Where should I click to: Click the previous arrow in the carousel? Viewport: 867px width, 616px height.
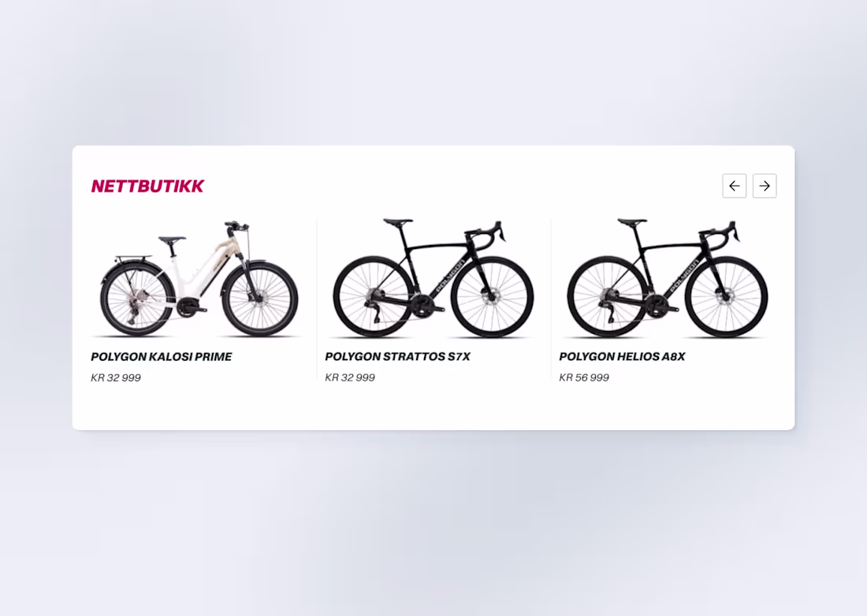click(x=734, y=186)
